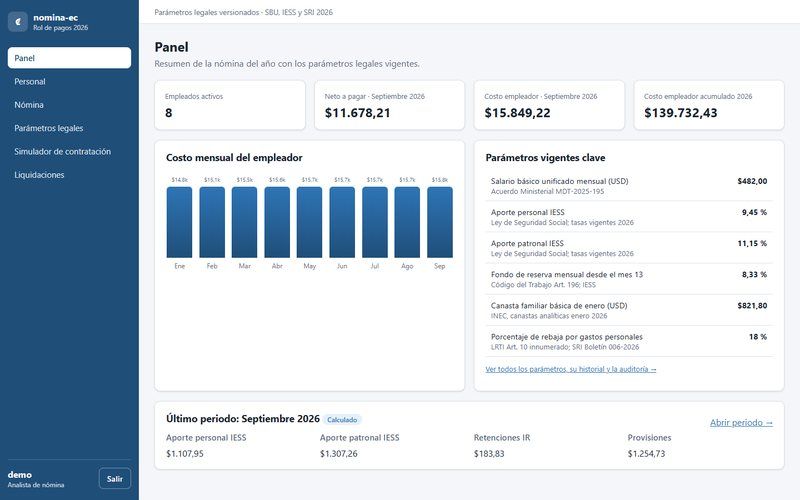Select the Sep bar in the chart

click(x=440, y=222)
